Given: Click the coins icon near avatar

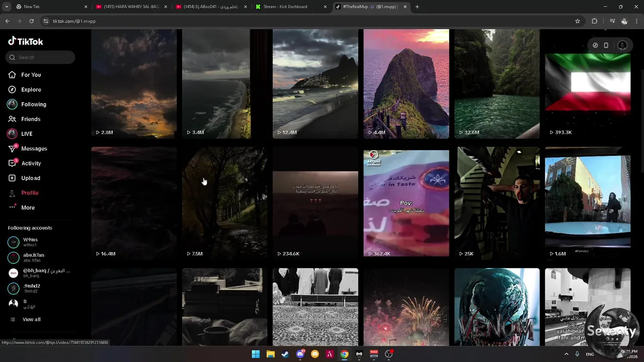Looking at the screenshot, I should click(x=595, y=45).
